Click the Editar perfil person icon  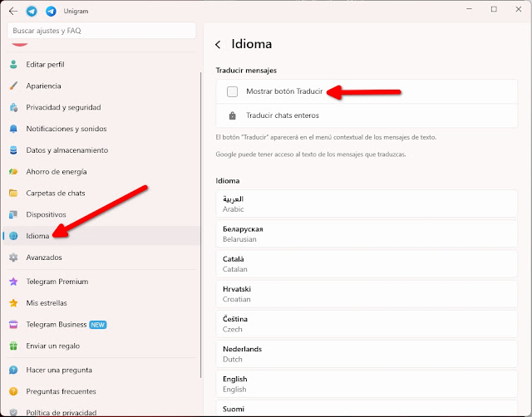point(13,65)
